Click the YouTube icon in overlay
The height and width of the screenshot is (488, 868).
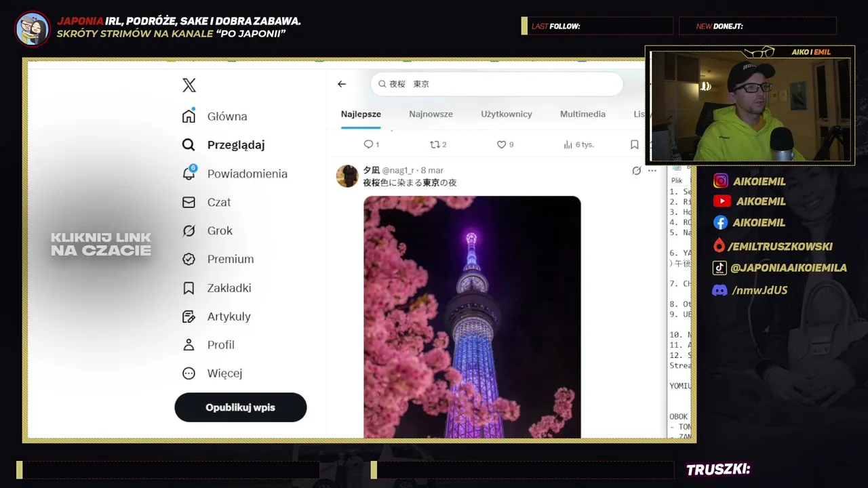click(x=722, y=201)
